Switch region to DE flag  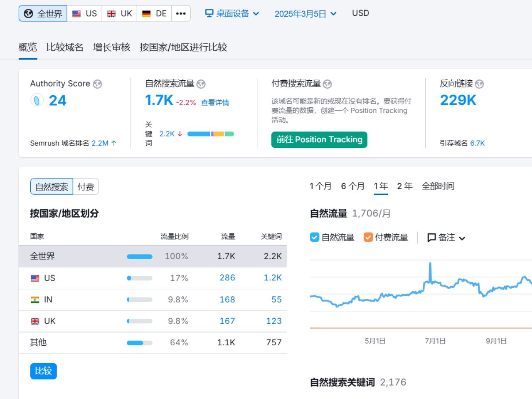click(x=154, y=13)
